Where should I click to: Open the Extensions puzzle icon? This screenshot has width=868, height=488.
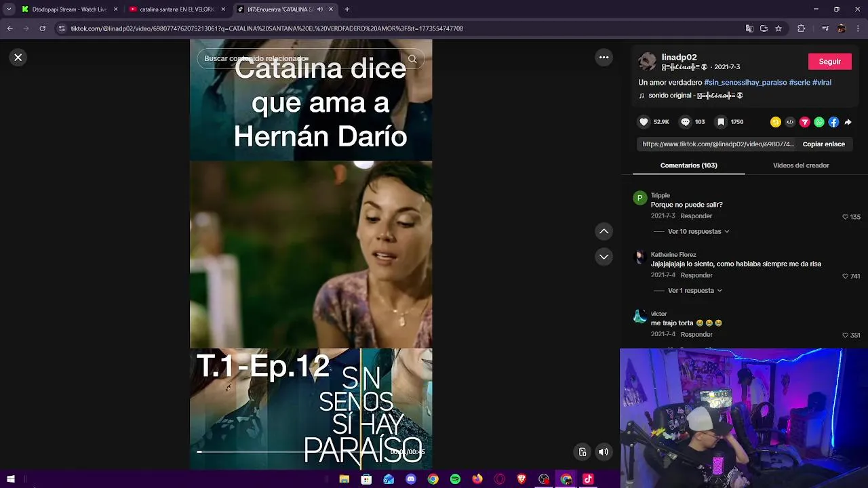[801, 28]
